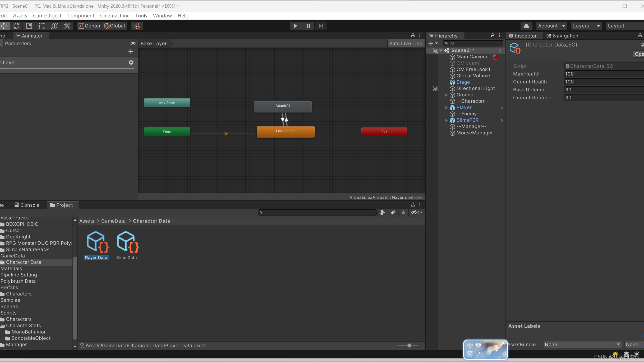
Task: Click the Play button
Action: click(x=295, y=26)
